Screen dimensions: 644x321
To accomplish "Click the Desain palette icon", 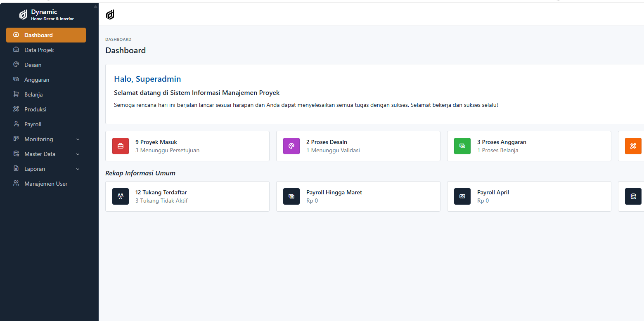I will click(x=16, y=65).
